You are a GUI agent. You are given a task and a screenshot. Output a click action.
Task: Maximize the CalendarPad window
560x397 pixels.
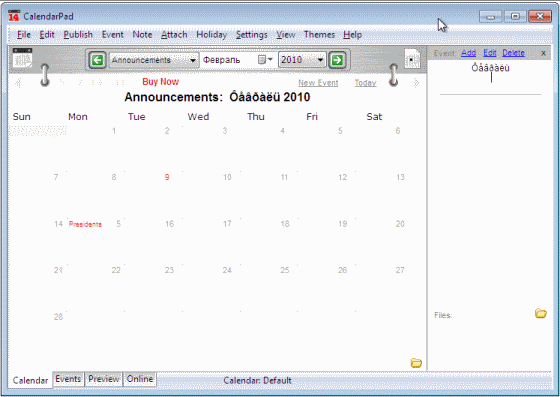point(515,16)
